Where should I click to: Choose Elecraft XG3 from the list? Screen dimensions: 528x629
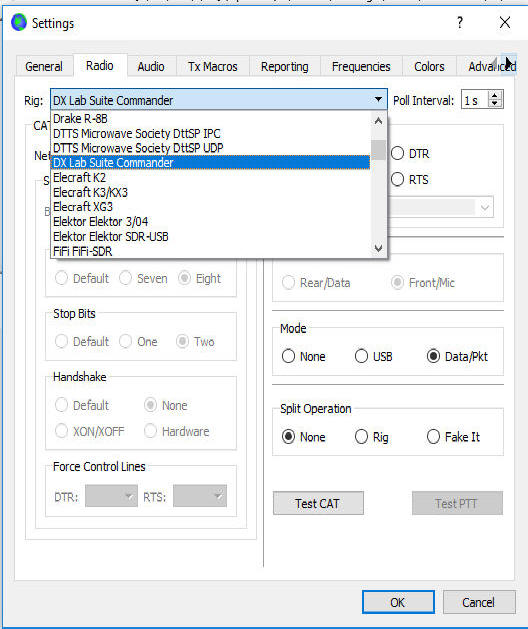pyautogui.click(x=211, y=207)
